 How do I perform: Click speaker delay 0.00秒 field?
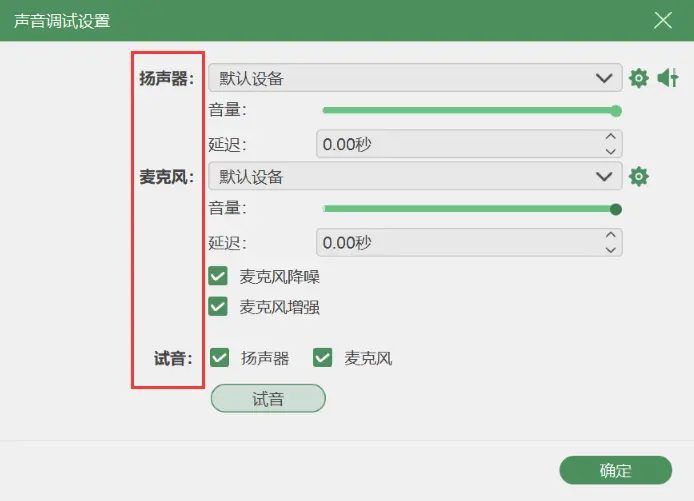469,144
